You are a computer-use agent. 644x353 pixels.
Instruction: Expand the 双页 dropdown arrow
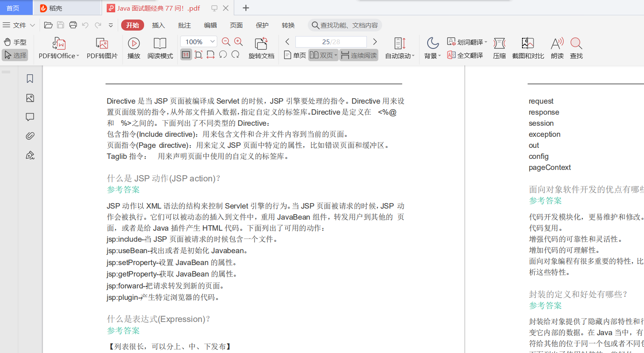pyautogui.click(x=336, y=56)
